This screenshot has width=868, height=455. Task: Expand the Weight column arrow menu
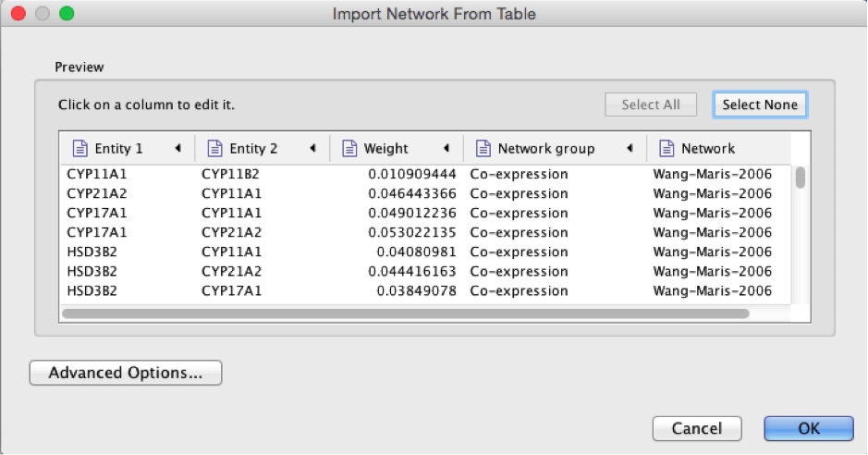pyautogui.click(x=446, y=148)
